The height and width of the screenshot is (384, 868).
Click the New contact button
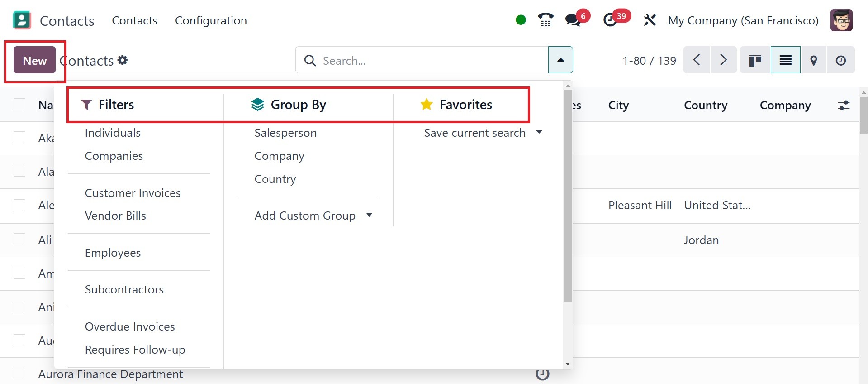pyautogui.click(x=34, y=60)
